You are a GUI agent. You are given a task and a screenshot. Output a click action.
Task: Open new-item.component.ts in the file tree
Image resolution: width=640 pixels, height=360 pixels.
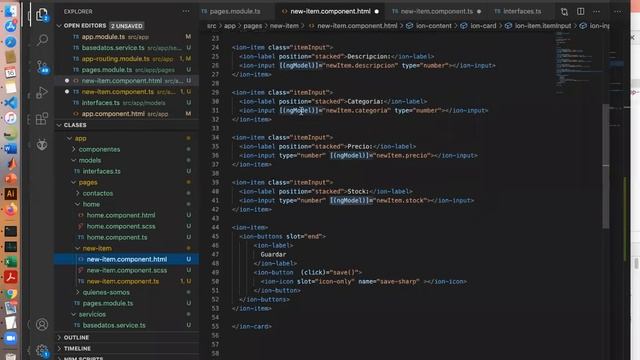(127, 281)
